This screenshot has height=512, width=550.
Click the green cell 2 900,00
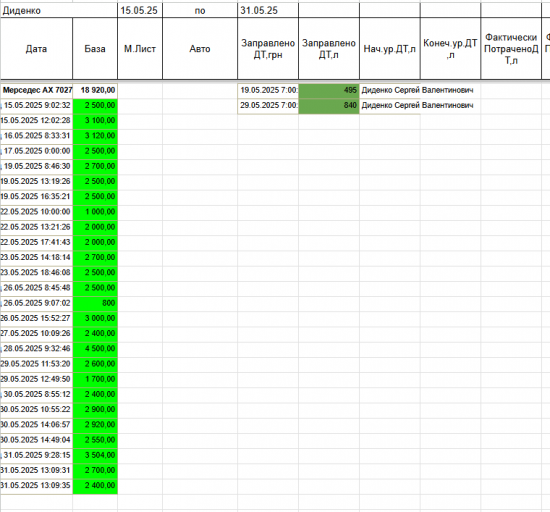[x=95, y=410]
